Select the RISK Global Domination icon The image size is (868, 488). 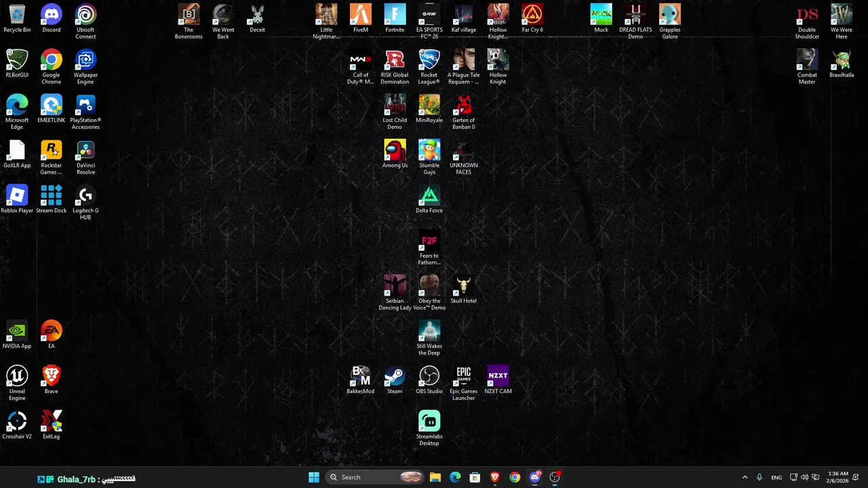point(395,66)
